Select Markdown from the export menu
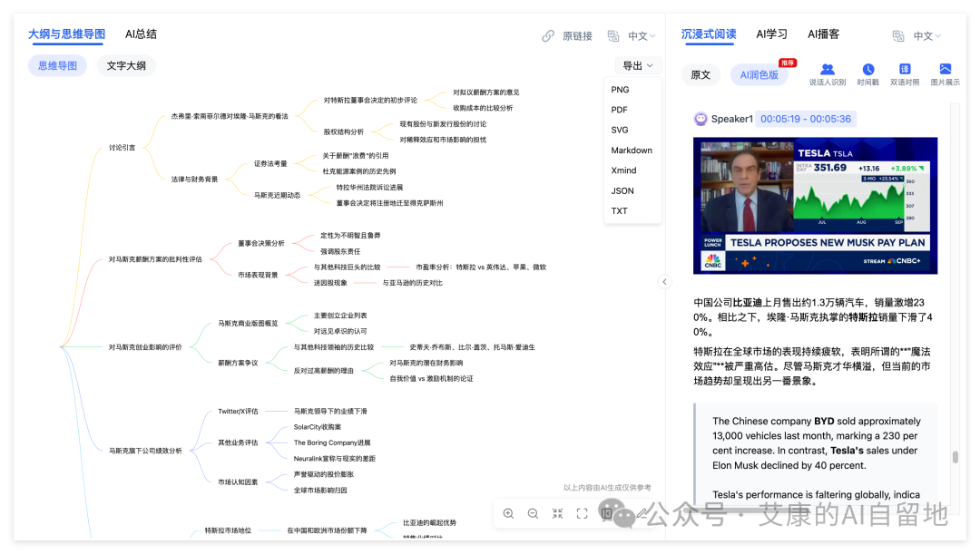 coord(632,150)
